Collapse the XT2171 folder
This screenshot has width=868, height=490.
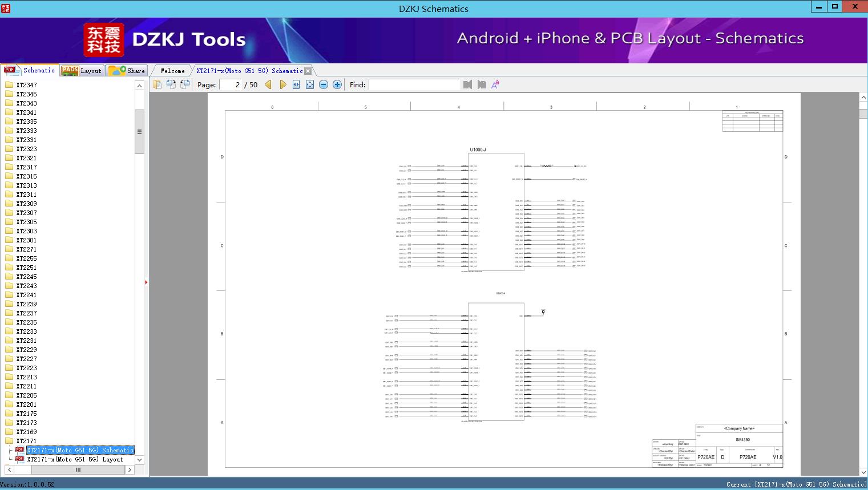(26, 441)
